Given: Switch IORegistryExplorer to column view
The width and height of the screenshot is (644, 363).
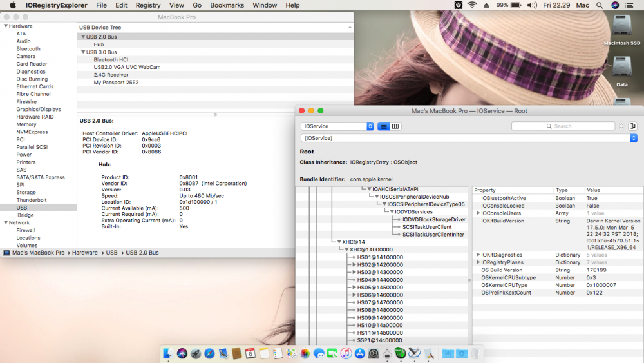Looking at the screenshot, I should pos(395,126).
